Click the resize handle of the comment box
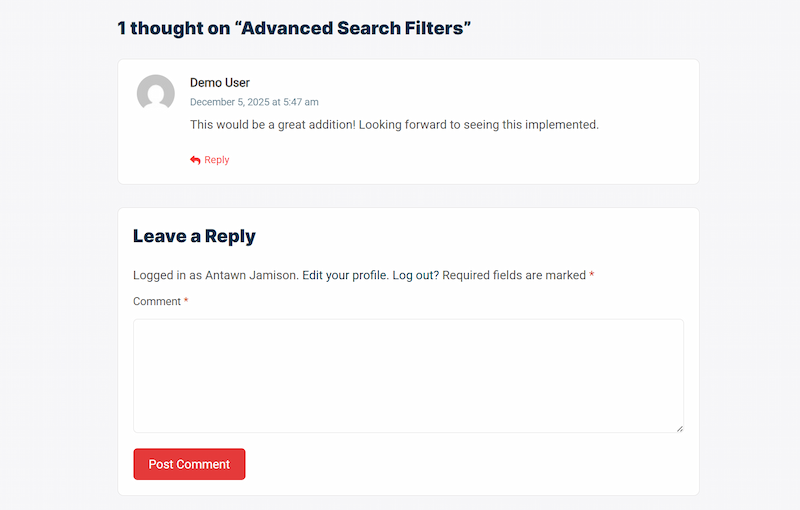Screen dimensions: 800x510 679,428
